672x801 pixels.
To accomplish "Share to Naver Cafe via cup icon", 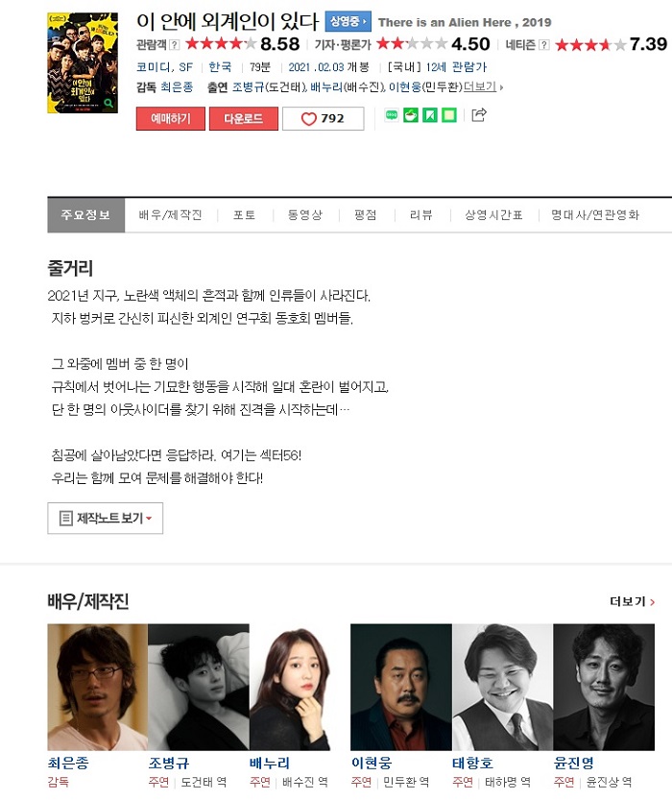I will click(411, 115).
